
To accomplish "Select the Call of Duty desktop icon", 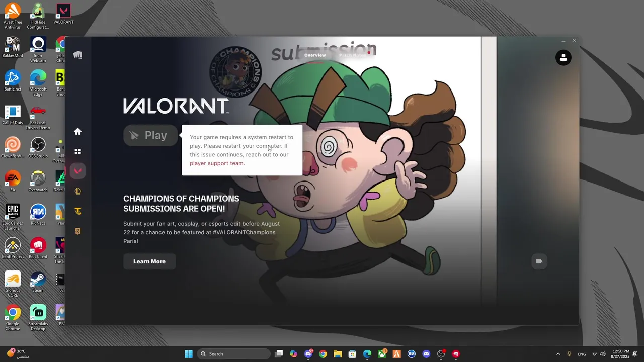I will tap(13, 115).
